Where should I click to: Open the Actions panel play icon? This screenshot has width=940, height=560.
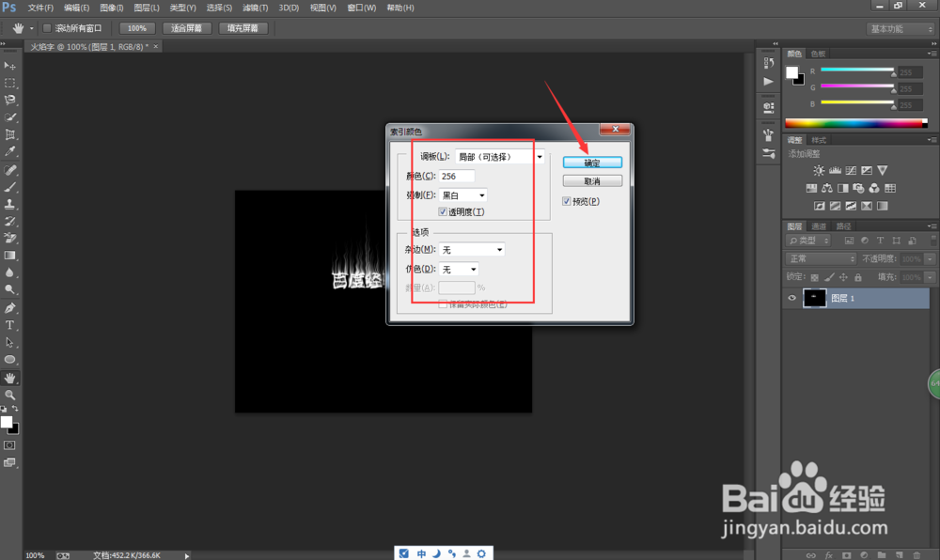(x=769, y=82)
